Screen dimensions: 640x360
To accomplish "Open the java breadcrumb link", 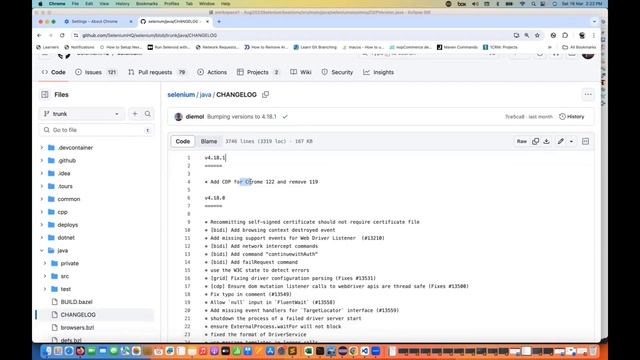I will tap(205, 95).
